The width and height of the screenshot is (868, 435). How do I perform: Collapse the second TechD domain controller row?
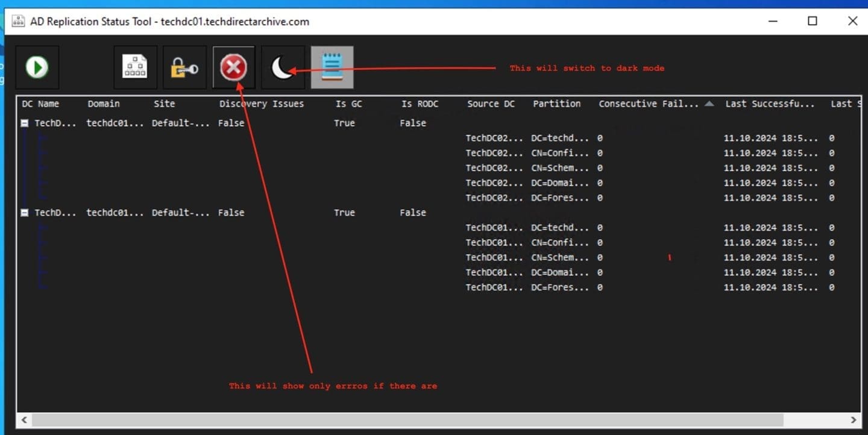click(x=25, y=213)
